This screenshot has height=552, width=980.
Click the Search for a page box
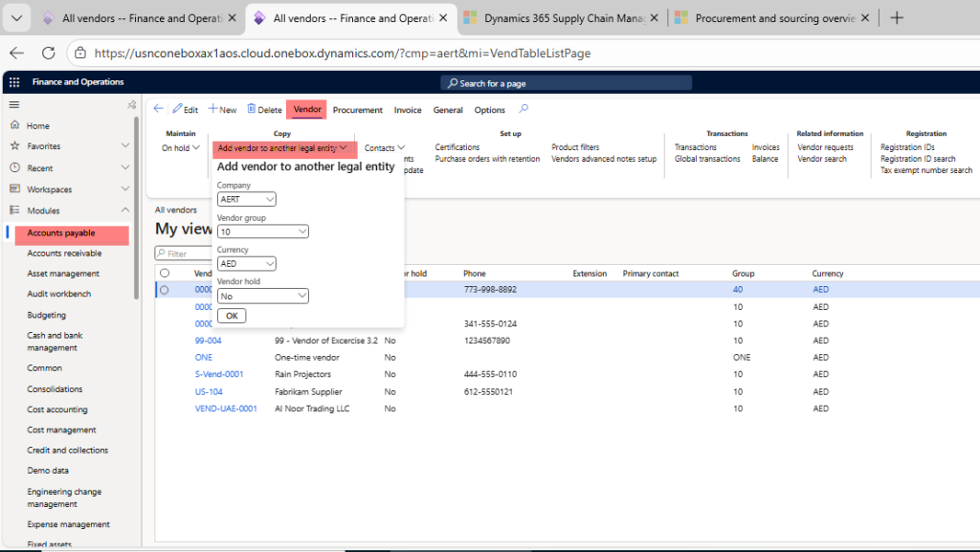point(567,83)
